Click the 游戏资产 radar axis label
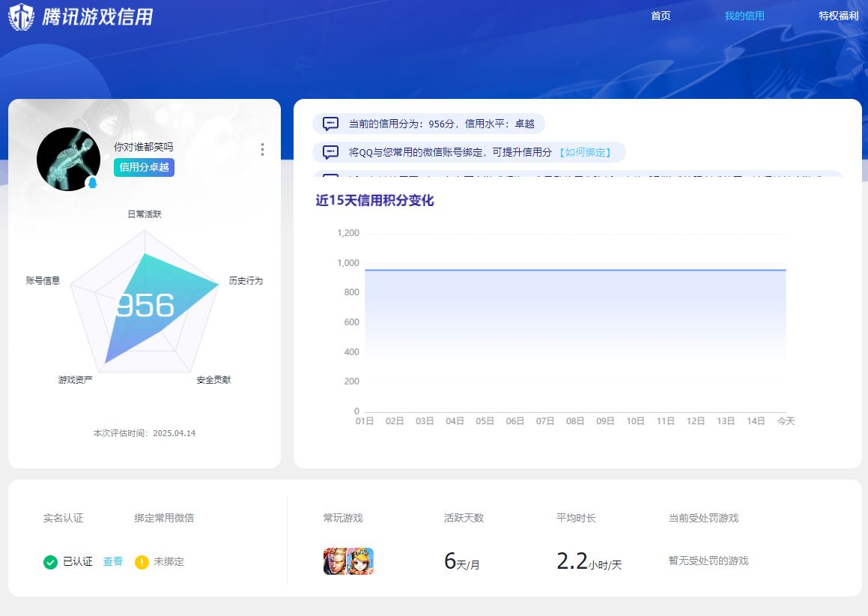 [x=76, y=380]
